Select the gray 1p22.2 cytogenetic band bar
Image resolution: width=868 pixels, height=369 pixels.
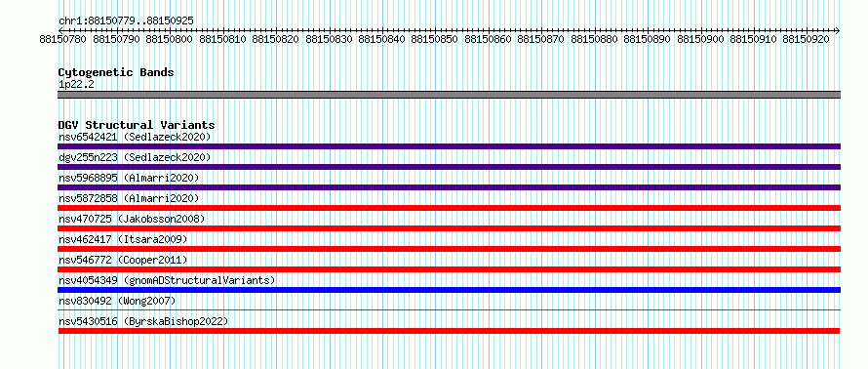click(449, 95)
